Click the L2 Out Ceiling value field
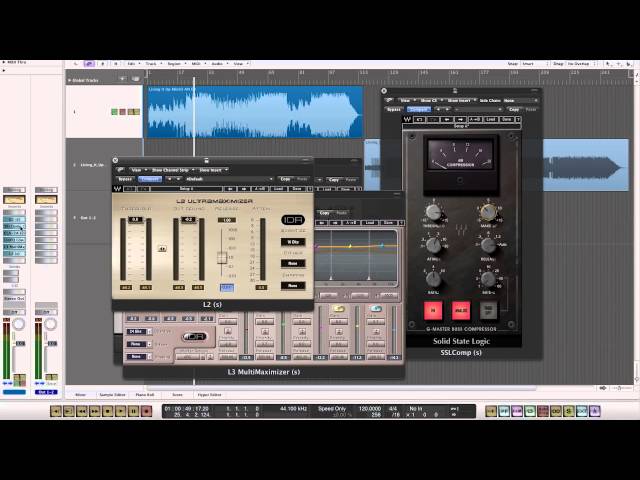Viewport: 640px width, 480px height. (x=188, y=220)
